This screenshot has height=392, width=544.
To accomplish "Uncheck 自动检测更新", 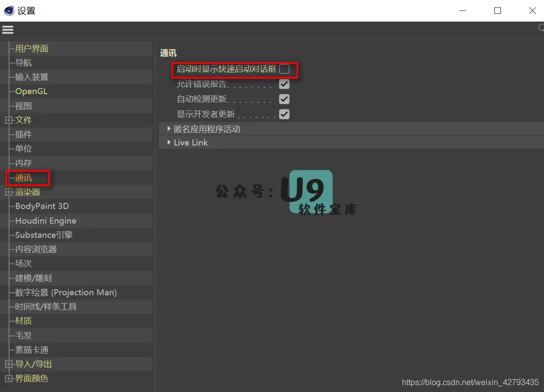I will tap(284, 99).
